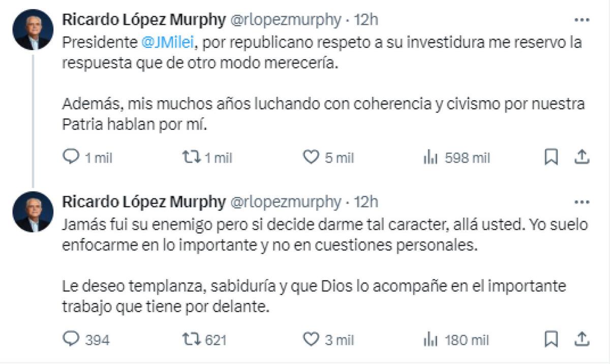
Task: Like the second tweet with 3 mil likes
Action: pyautogui.click(x=312, y=336)
